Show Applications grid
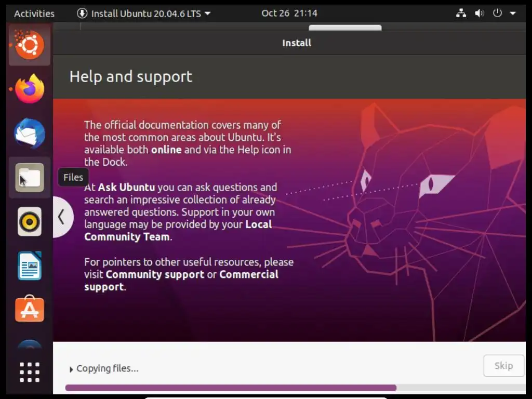Screen dimensions: 532x399 (x=30, y=372)
